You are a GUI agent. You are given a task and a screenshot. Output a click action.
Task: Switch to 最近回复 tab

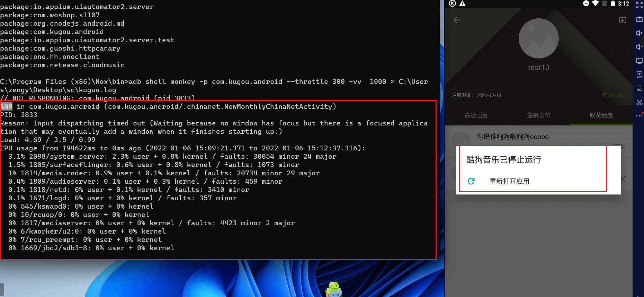(x=476, y=115)
